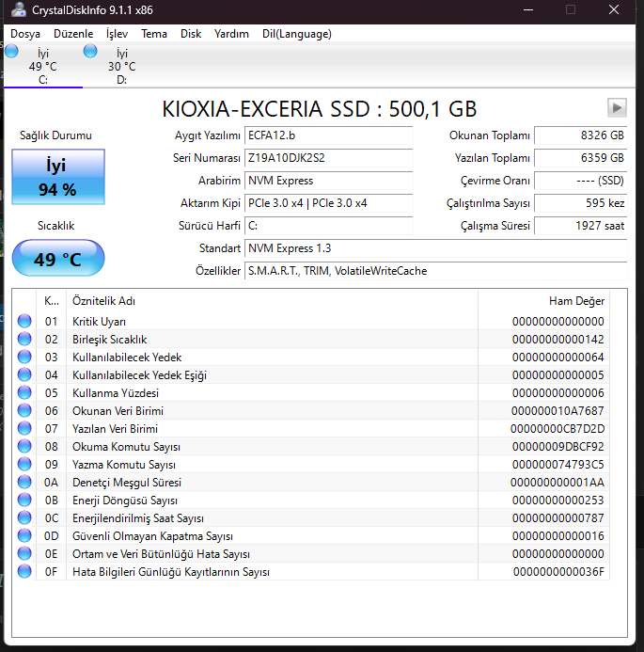Screen dimensions: 644x652
Task: Open the Dil(Language) menu
Action: (x=297, y=34)
